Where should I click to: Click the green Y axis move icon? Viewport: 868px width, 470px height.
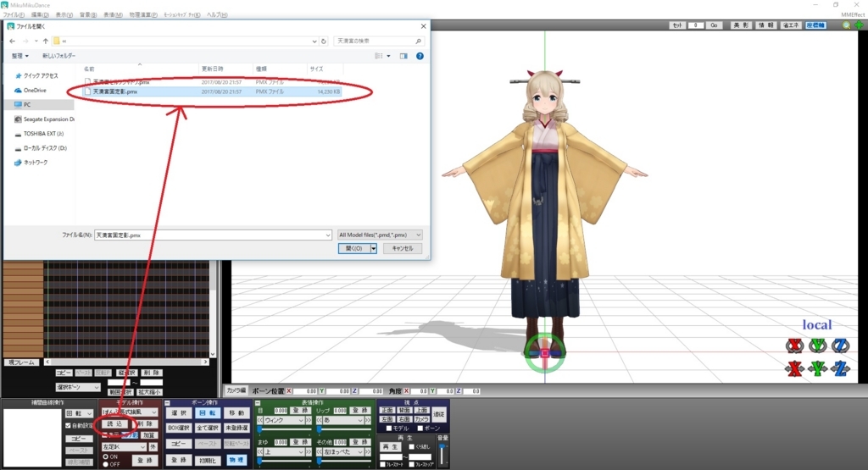point(818,368)
